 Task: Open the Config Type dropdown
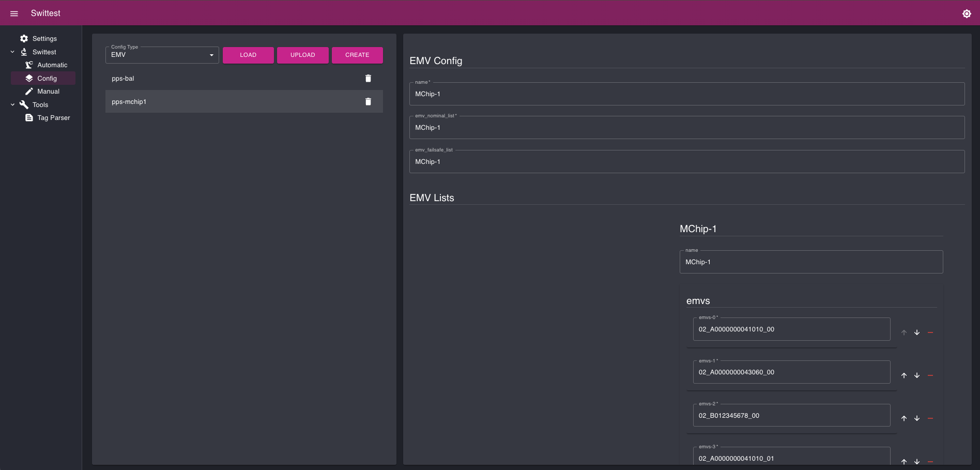tap(162, 55)
